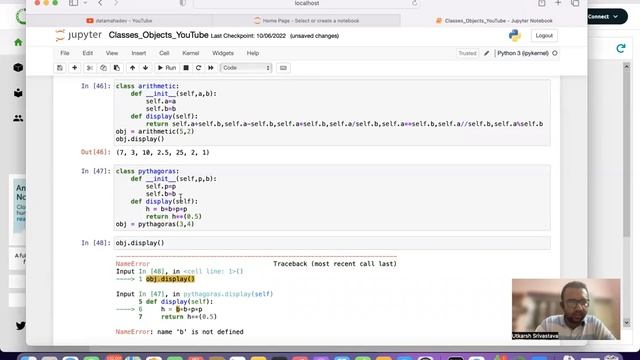The image size is (640, 360).
Task: Click the Logout button
Action: point(544,36)
